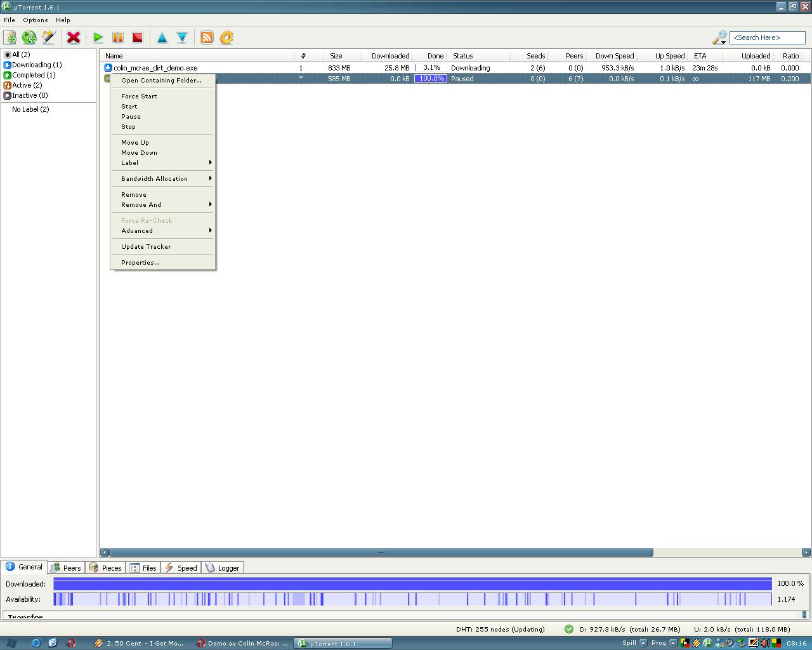Switch to the Pieces tab

105,567
